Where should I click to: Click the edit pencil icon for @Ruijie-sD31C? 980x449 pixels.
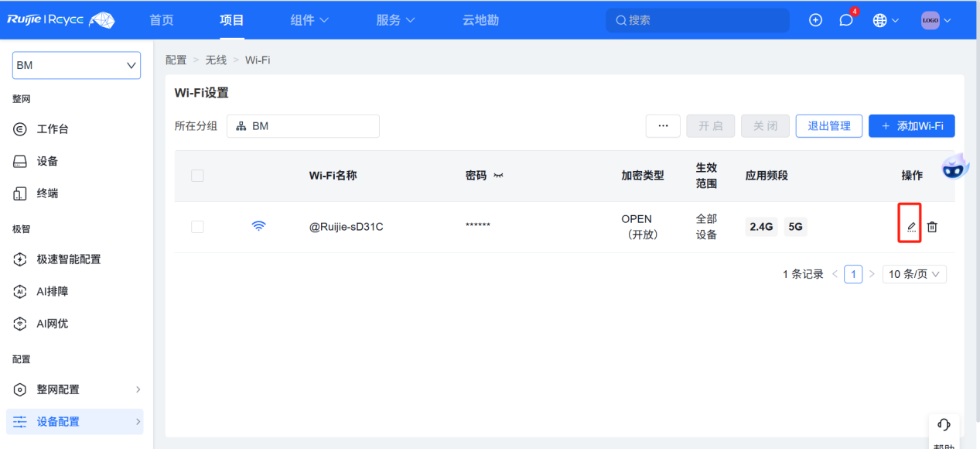coord(910,226)
